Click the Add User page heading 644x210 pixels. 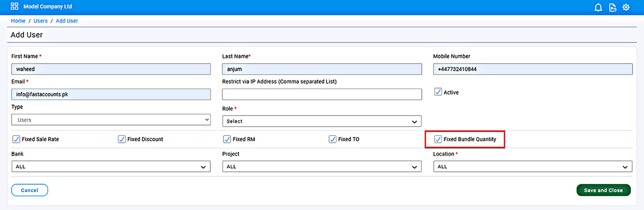(x=27, y=35)
